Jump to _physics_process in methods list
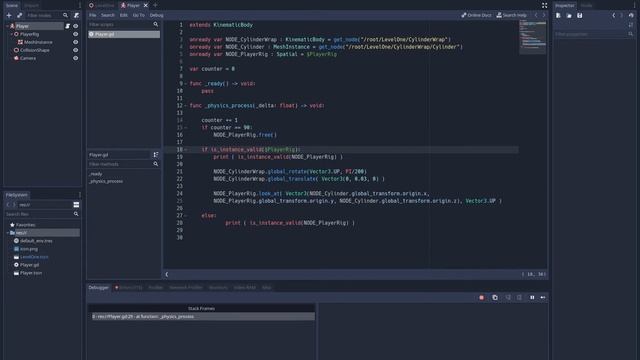 pos(106,181)
